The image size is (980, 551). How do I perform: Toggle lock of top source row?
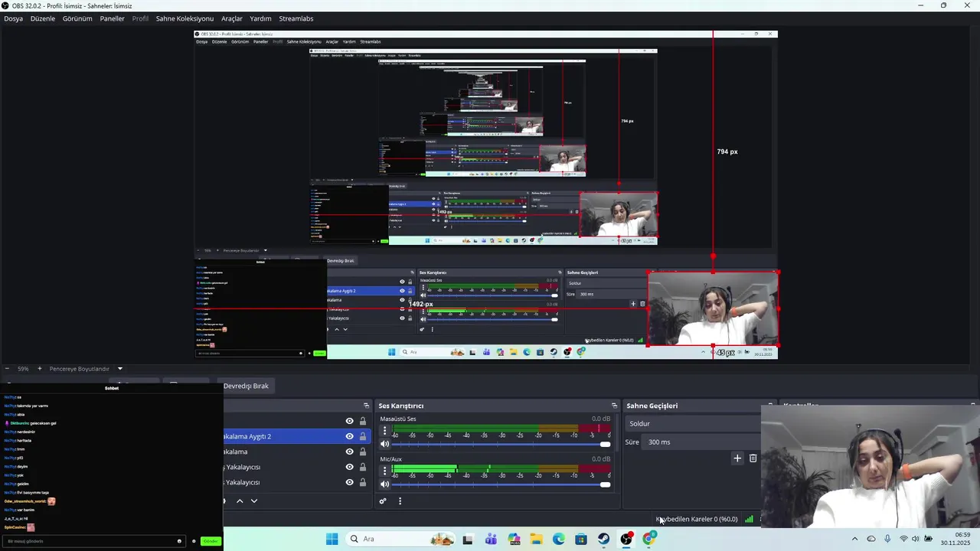click(363, 421)
